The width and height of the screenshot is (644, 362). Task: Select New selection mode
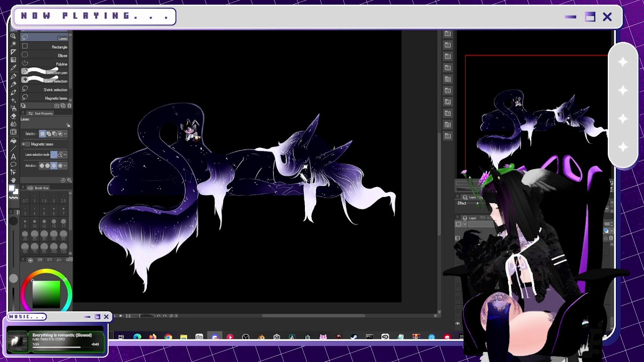tap(43, 134)
